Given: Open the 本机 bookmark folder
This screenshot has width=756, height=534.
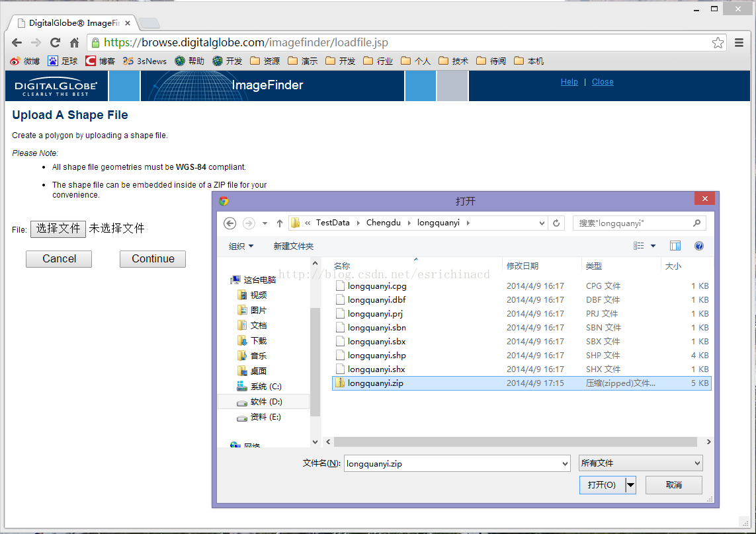Looking at the screenshot, I should pos(529,61).
